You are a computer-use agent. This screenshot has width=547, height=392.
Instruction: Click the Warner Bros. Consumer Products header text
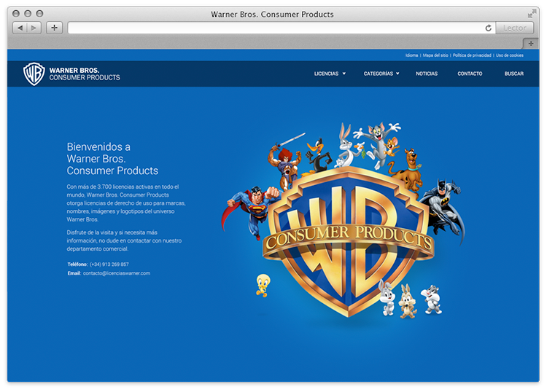85,74
